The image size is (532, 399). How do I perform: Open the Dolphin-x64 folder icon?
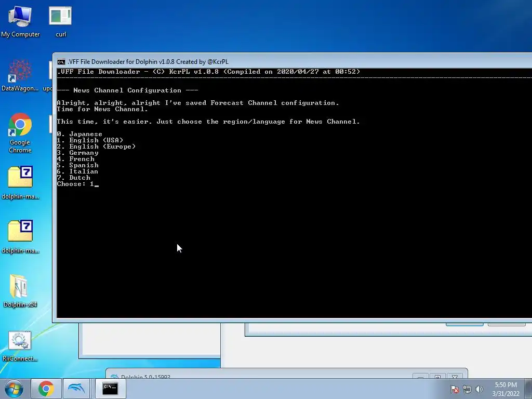[x=20, y=291]
